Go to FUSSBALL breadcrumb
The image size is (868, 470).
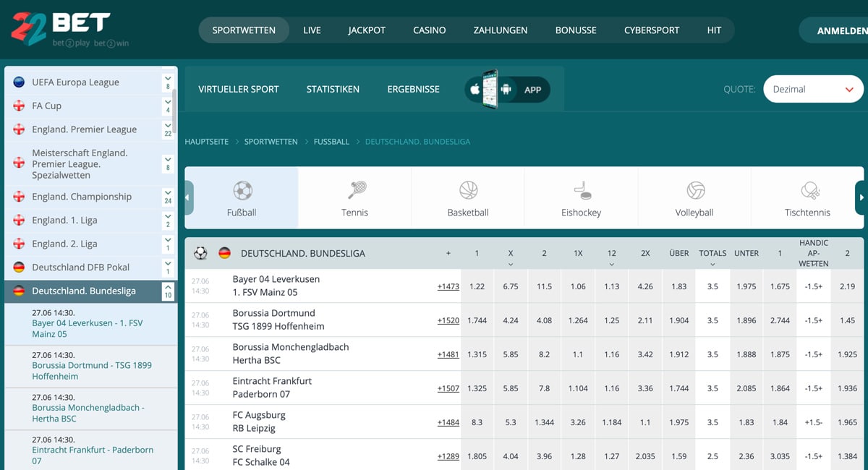pyautogui.click(x=331, y=142)
